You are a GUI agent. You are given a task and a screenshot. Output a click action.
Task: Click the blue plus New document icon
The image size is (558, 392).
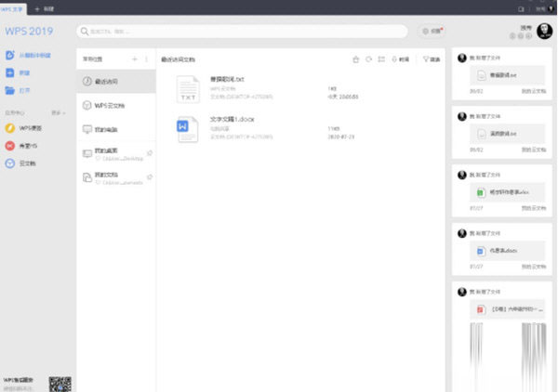10,73
